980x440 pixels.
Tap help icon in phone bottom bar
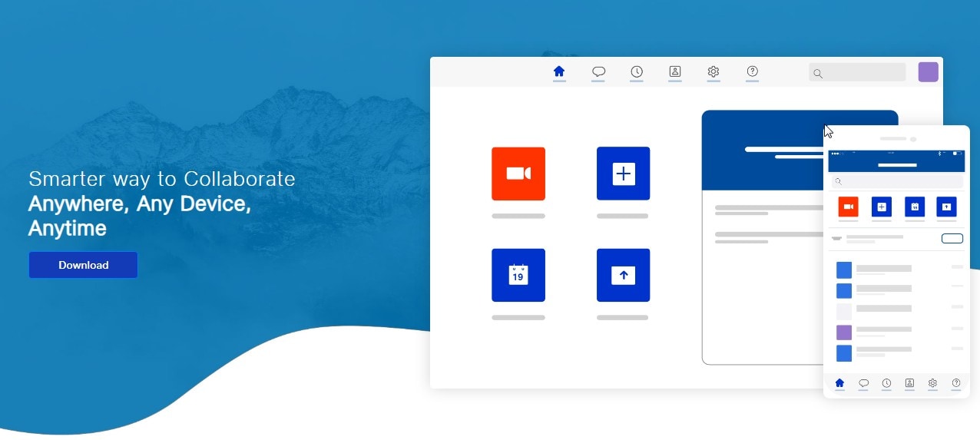point(956,382)
